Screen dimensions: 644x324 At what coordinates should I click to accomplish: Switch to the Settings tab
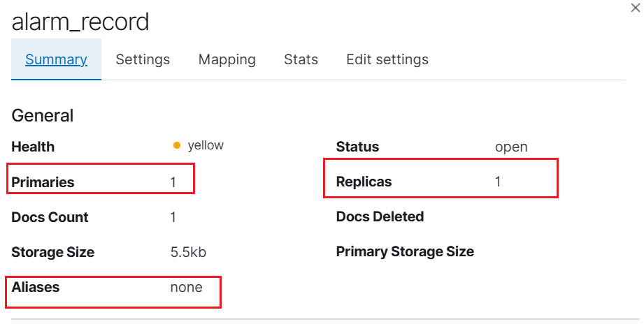click(x=143, y=59)
